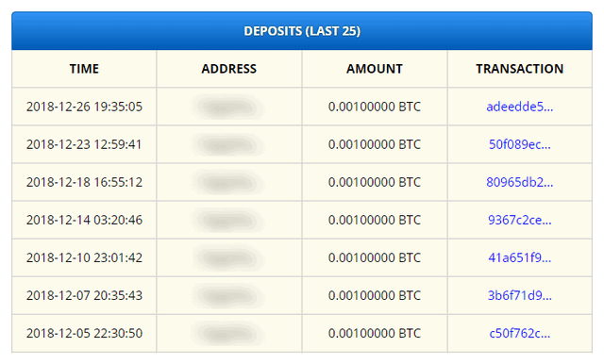Image resolution: width=604 pixels, height=364 pixels.
Task: Click the AMOUNT column header
Action: click(x=375, y=69)
